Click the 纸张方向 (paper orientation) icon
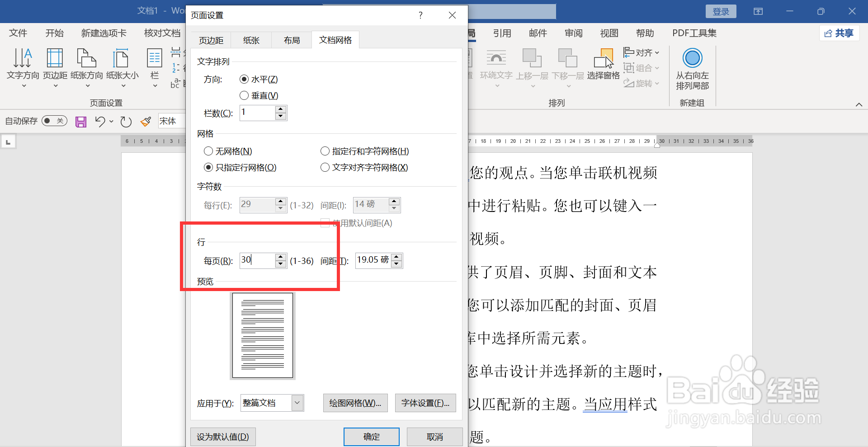Image resolution: width=868 pixels, height=447 pixels. 86,67
